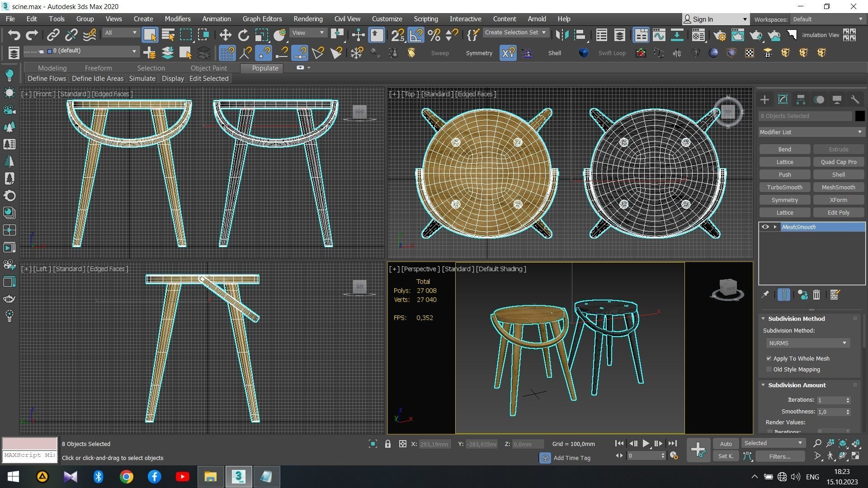
Task: Open Create Selection Set dropdown
Action: pos(515,33)
